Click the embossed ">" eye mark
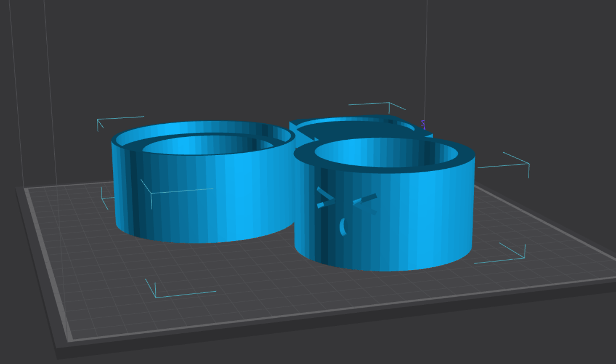Viewport: 616px width, 364px height. 325,198
